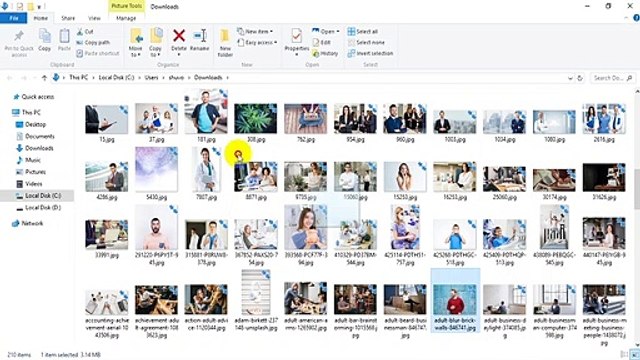Click the Search Downloads input field
The image size is (640, 360).
coord(612,78)
